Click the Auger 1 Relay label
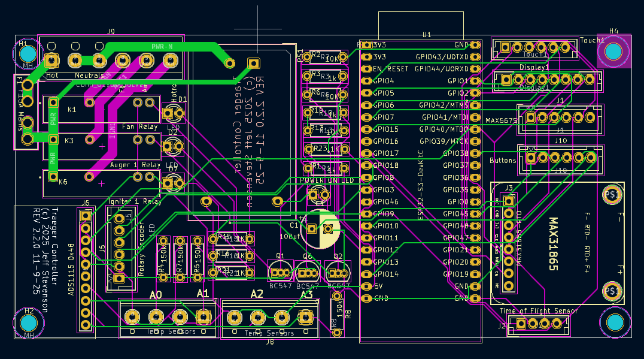Screen dimensions: 644x359 click(x=135, y=165)
